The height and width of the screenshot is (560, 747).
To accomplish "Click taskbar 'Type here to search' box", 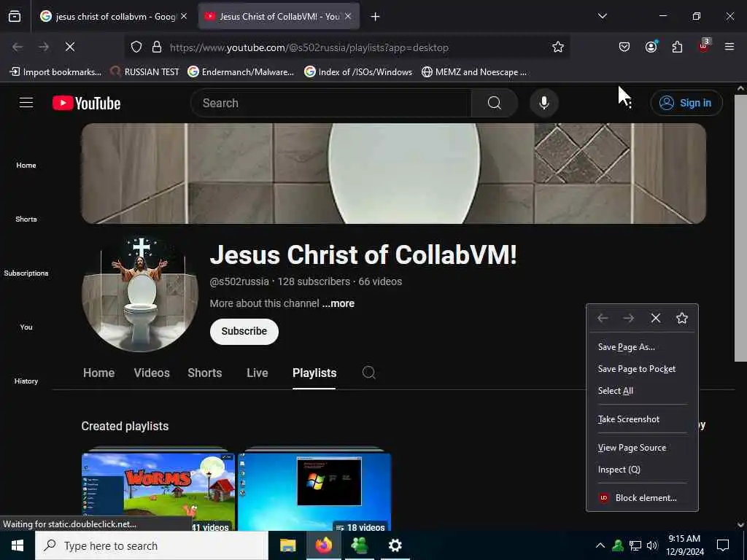I will tap(152, 545).
